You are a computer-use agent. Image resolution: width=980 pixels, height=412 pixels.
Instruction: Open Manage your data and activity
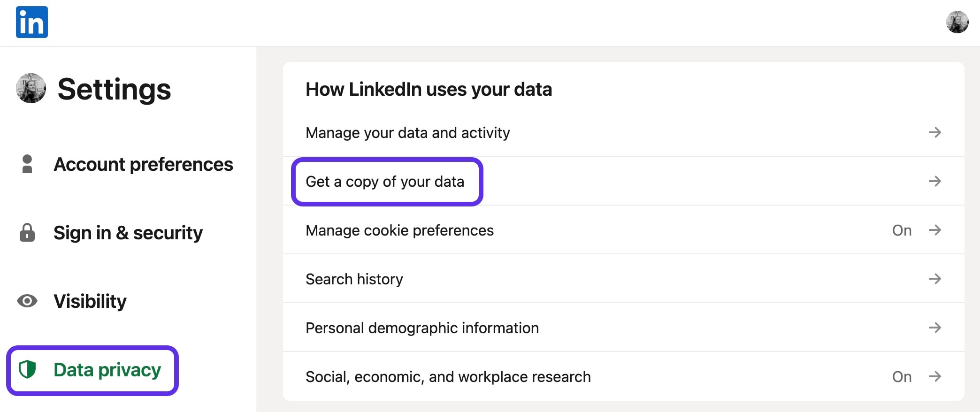pyautogui.click(x=623, y=132)
